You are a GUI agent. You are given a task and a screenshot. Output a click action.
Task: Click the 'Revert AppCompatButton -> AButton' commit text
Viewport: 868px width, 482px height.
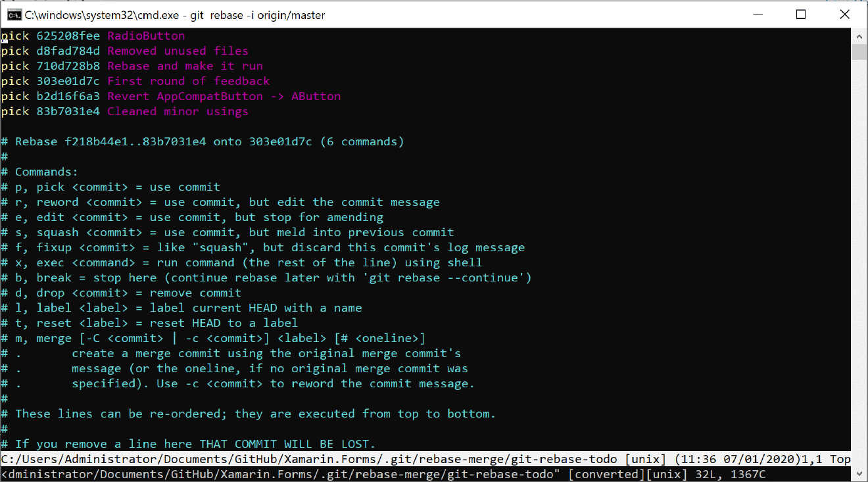click(x=224, y=97)
